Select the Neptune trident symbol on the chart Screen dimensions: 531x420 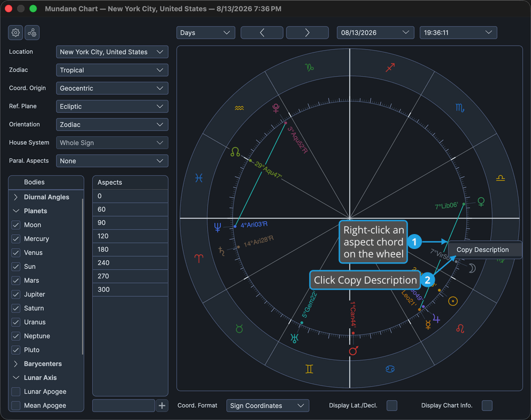[x=218, y=227]
